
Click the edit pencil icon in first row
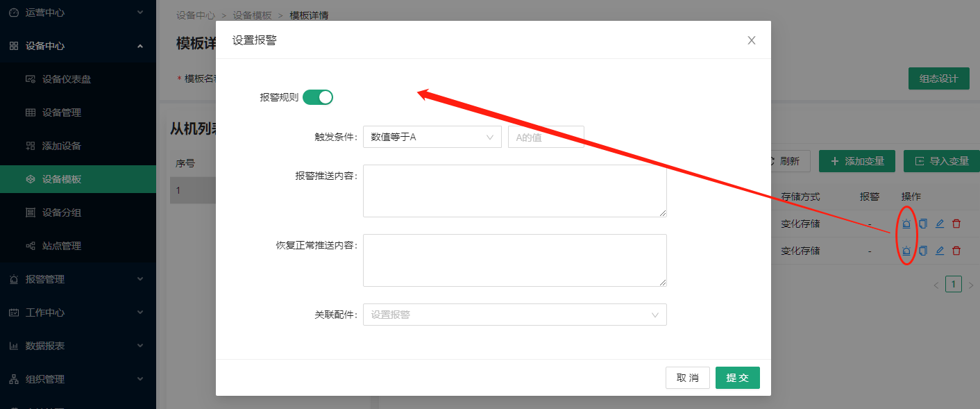point(940,224)
